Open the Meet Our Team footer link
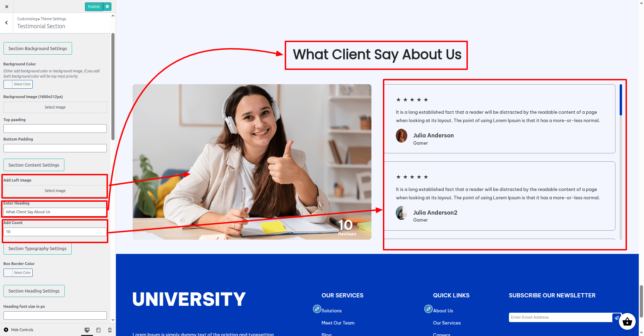The image size is (644, 336). pyautogui.click(x=338, y=323)
